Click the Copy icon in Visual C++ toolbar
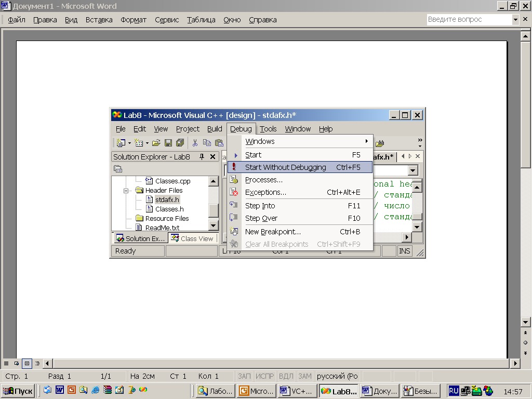Image resolution: width=532 pixels, height=399 pixels. [x=207, y=143]
